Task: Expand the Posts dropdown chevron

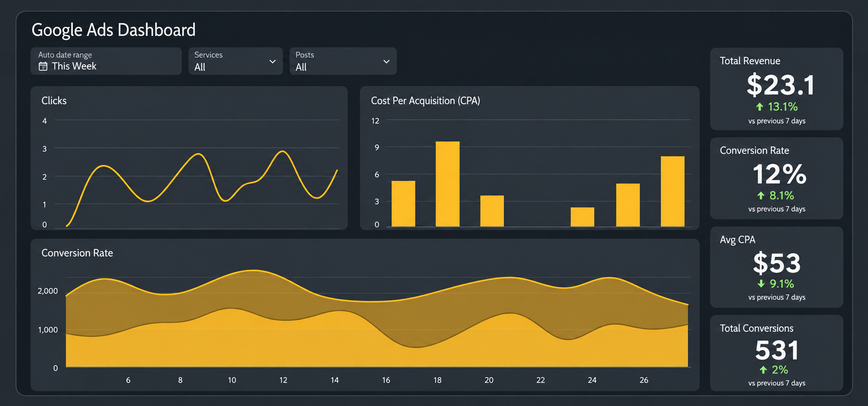Action: point(386,62)
